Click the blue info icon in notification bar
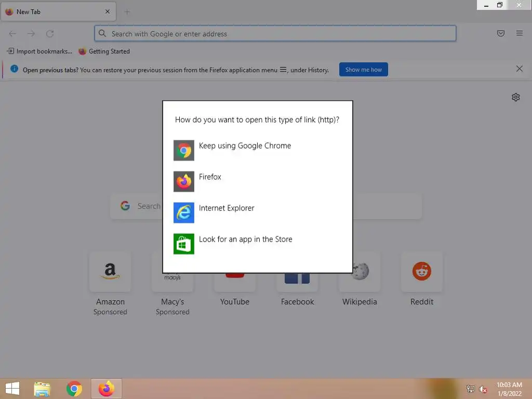Image resolution: width=532 pixels, height=399 pixels. (14, 69)
